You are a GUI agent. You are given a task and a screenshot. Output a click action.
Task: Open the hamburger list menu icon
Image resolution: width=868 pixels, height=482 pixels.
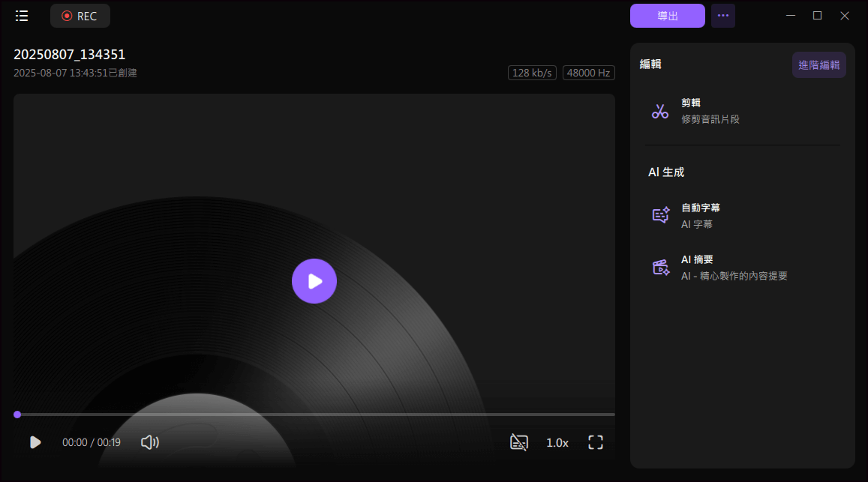point(22,16)
